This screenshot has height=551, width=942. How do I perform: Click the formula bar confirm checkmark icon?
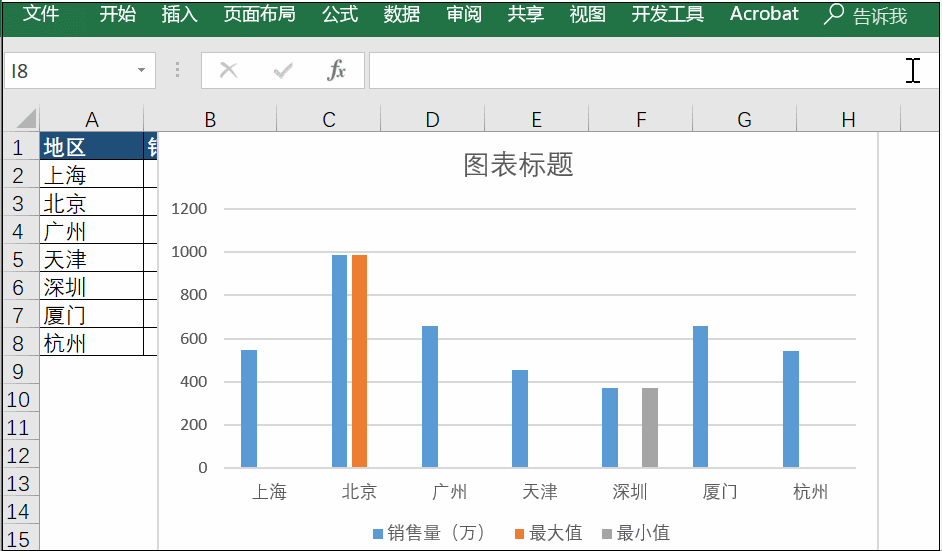coord(282,71)
